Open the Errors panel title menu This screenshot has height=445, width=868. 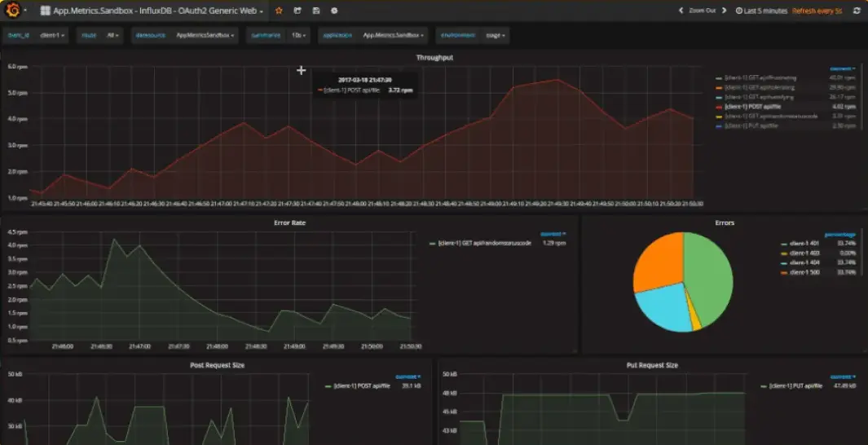point(724,223)
